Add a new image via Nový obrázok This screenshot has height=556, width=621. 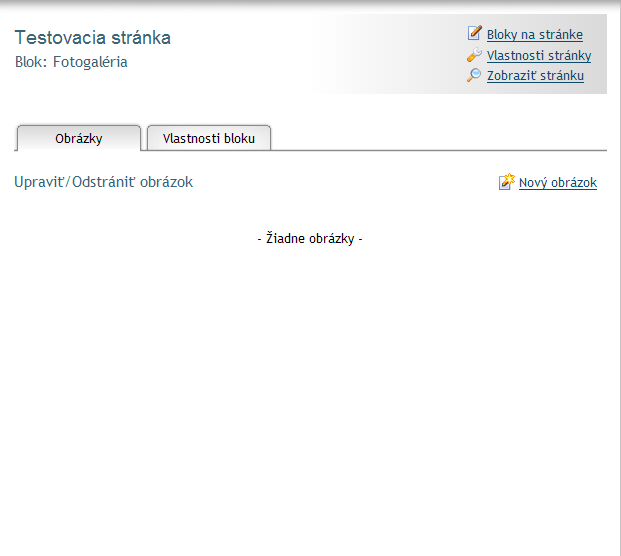[x=558, y=183]
